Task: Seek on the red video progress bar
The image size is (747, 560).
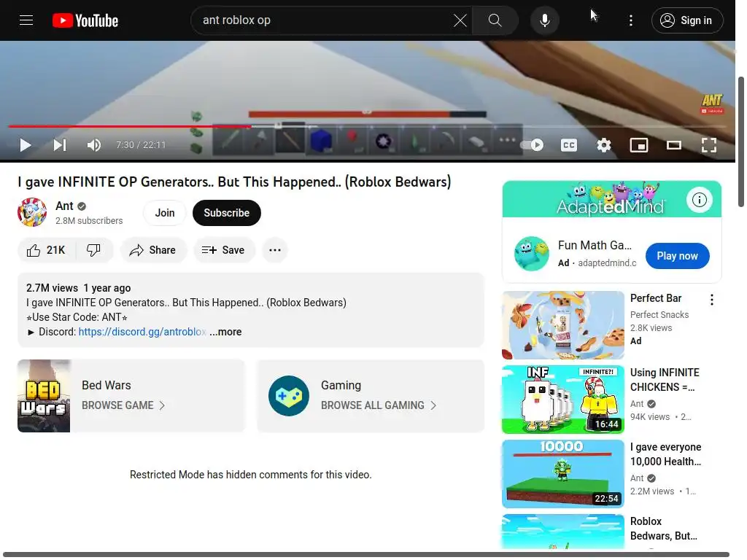Action: (x=367, y=126)
